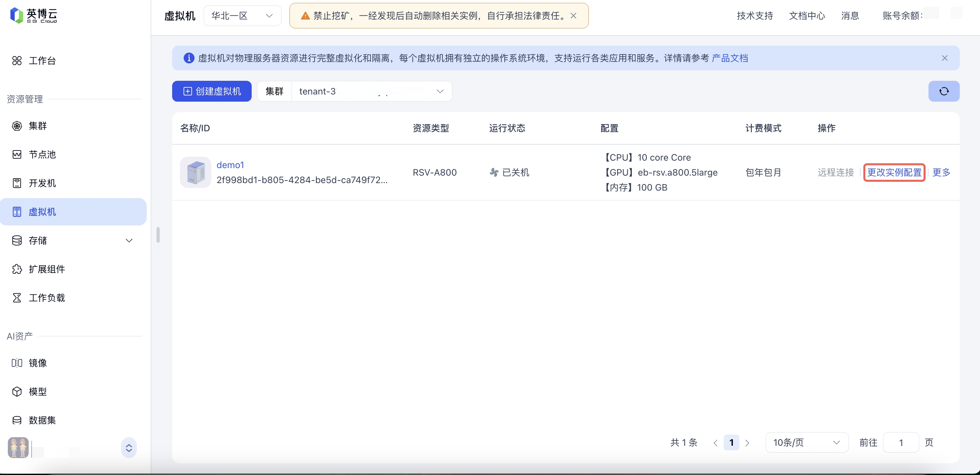Open the 集群 sidebar item
The height and width of the screenshot is (475, 980).
[37, 126]
